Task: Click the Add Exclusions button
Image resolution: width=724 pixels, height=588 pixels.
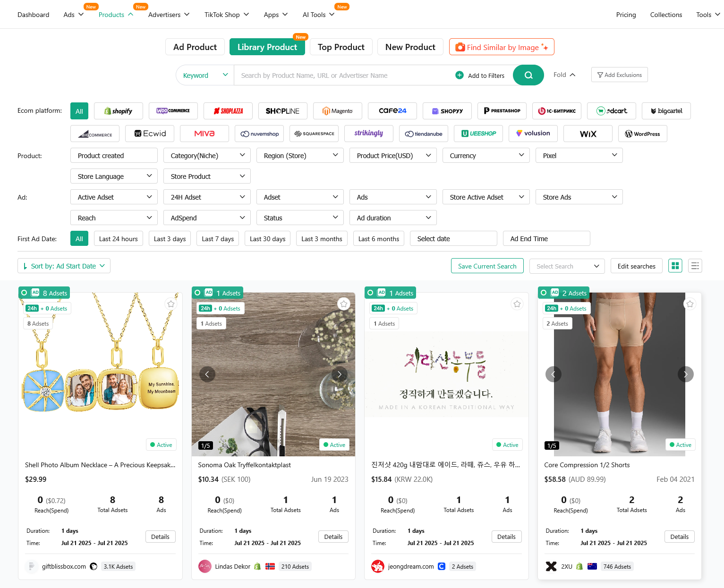Action: [x=619, y=75]
